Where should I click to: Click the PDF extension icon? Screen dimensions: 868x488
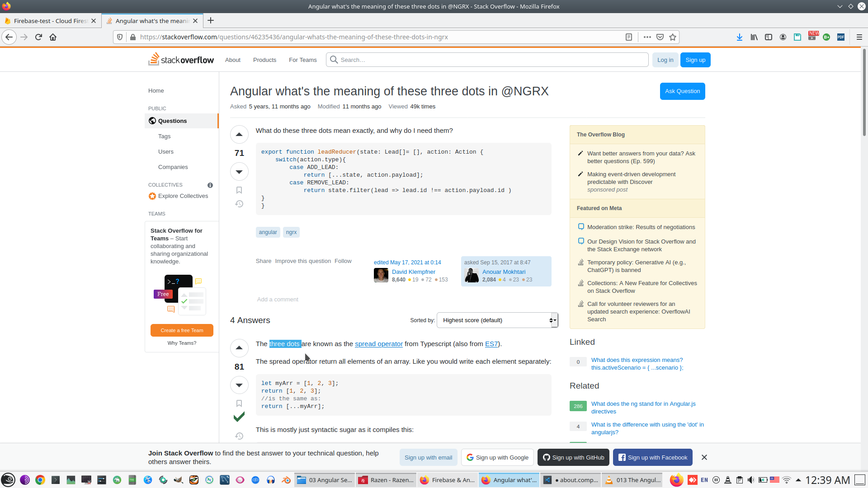841,37
